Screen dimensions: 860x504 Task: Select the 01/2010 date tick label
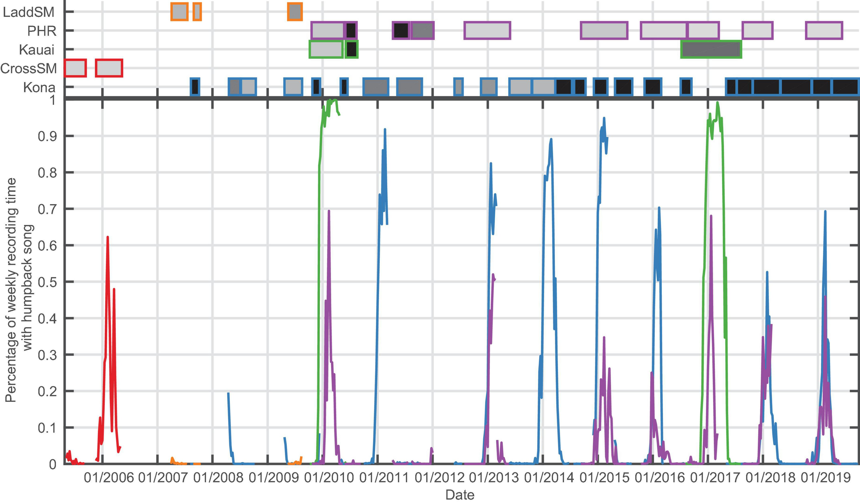point(329,478)
